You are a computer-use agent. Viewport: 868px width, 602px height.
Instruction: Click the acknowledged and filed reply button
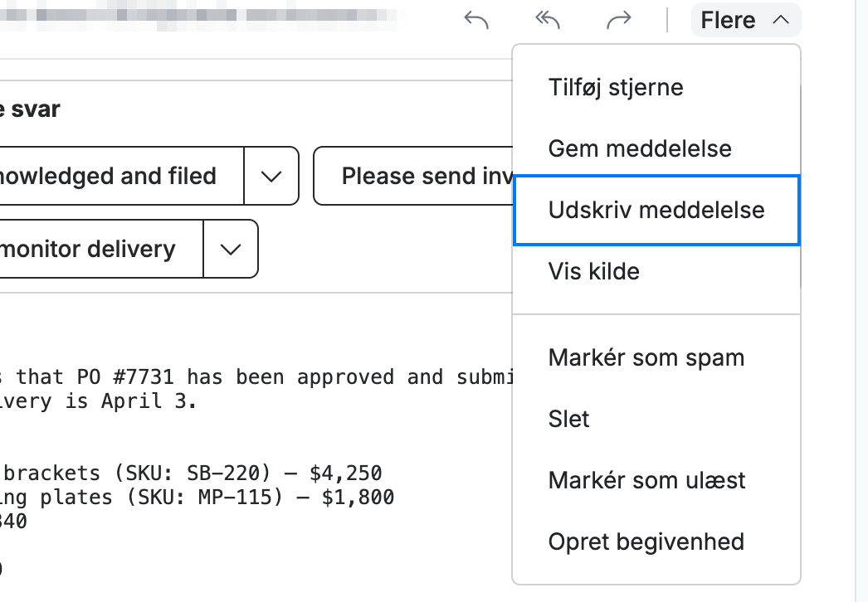[x=119, y=176]
